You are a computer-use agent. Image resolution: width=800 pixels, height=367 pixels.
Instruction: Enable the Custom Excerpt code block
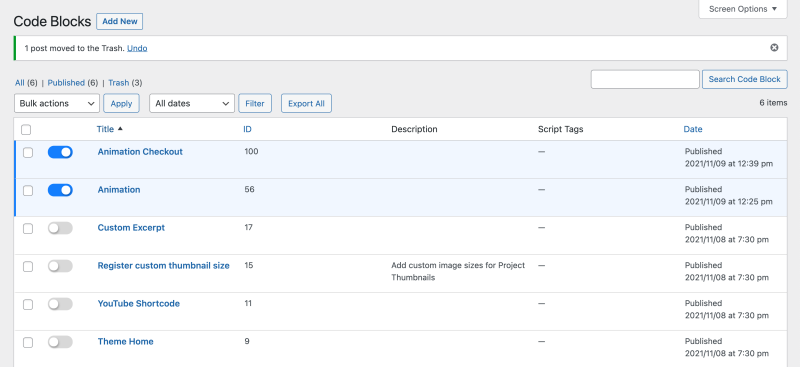point(60,228)
